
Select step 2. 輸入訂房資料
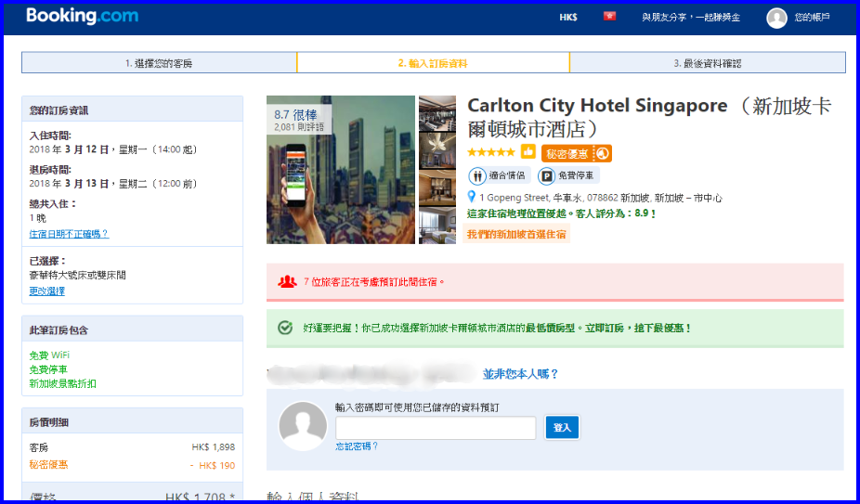433,63
